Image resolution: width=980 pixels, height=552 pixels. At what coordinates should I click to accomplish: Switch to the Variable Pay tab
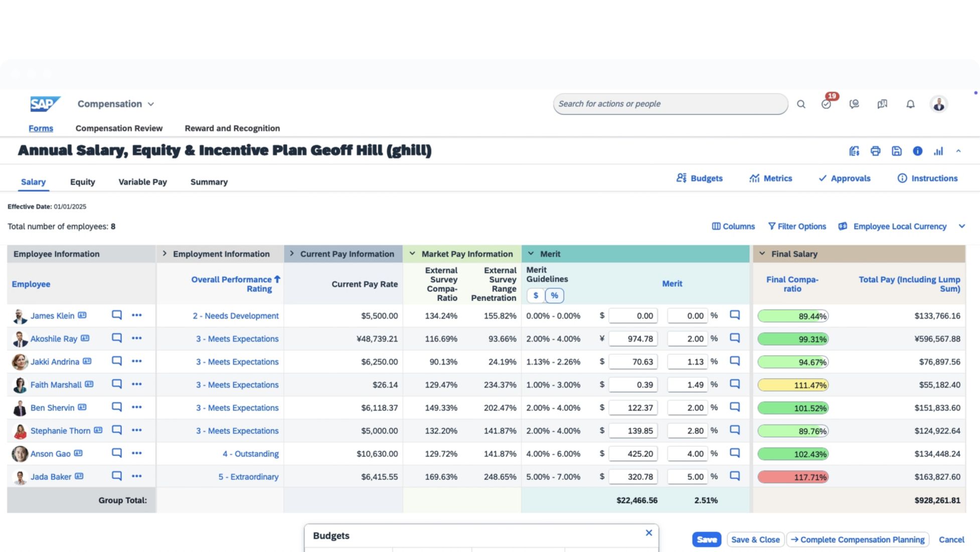tap(142, 182)
